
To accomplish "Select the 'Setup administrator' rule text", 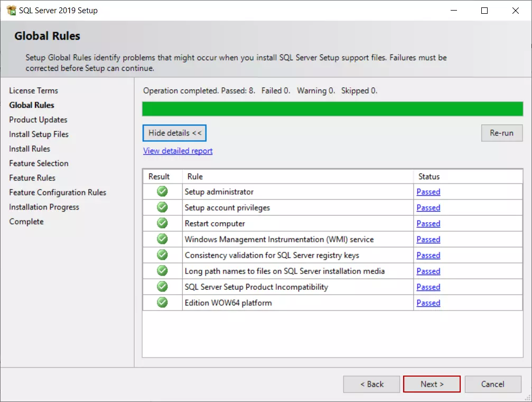I will pyautogui.click(x=219, y=192).
